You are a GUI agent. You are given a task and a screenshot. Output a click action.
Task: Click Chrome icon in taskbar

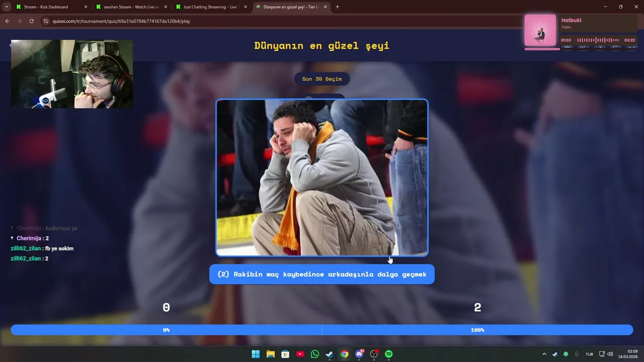(x=344, y=354)
